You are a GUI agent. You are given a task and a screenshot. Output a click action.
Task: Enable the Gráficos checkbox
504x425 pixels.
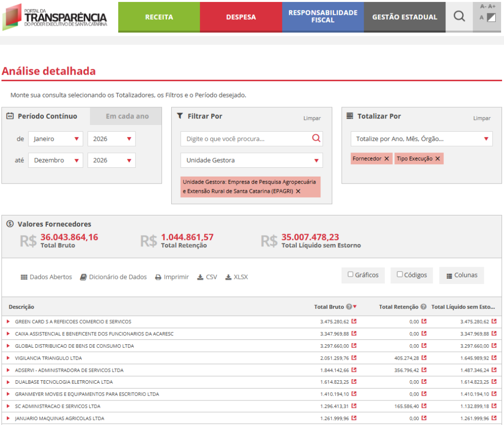tap(350, 274)
